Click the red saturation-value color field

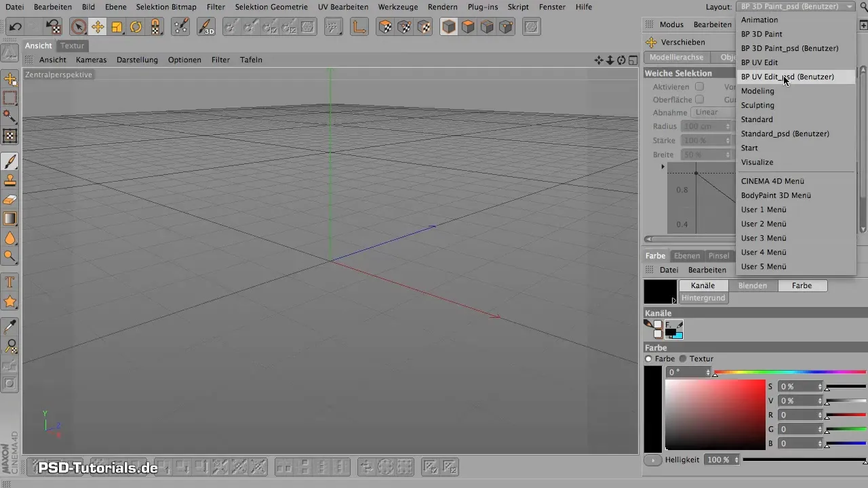[715, 414]
